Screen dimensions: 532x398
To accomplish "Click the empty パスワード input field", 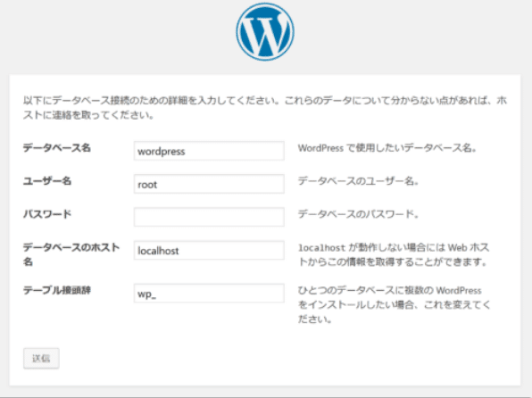I will [209, 217].
